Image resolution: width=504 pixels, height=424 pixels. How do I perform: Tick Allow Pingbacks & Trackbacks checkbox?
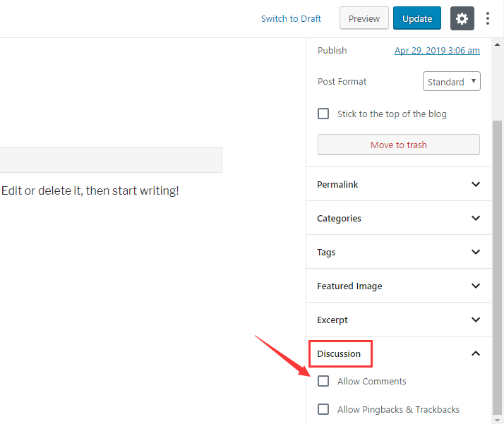pyautogui.click(x=323, y=409)
